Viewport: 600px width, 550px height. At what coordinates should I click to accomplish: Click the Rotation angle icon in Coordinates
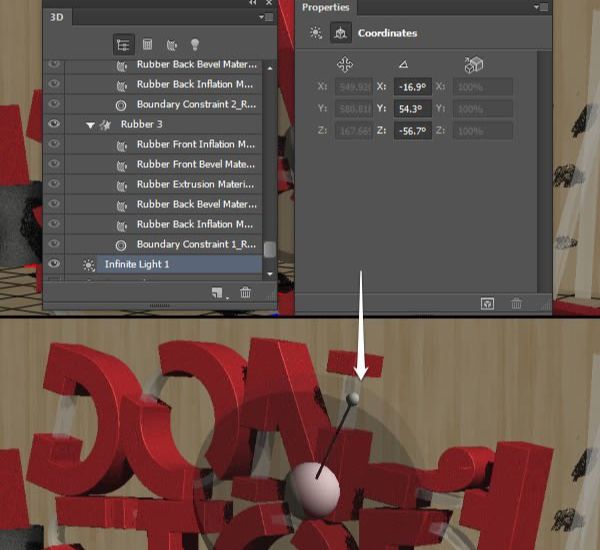[x=403, y=64]
